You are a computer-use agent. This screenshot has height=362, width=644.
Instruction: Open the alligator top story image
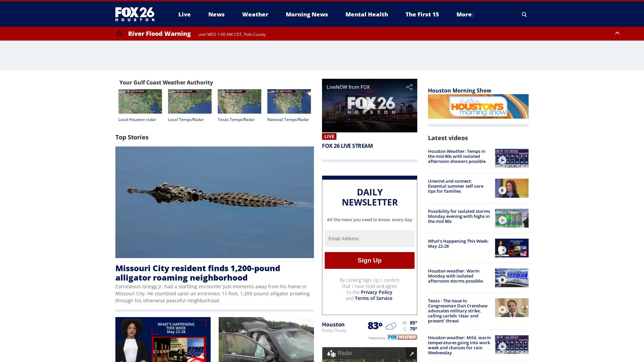(215, 202)
